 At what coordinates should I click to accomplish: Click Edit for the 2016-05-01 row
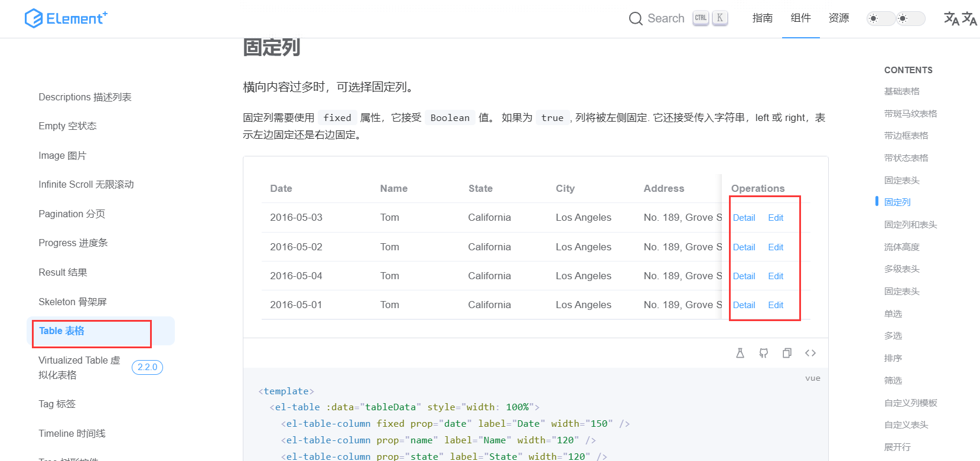(x=776, y=305)
